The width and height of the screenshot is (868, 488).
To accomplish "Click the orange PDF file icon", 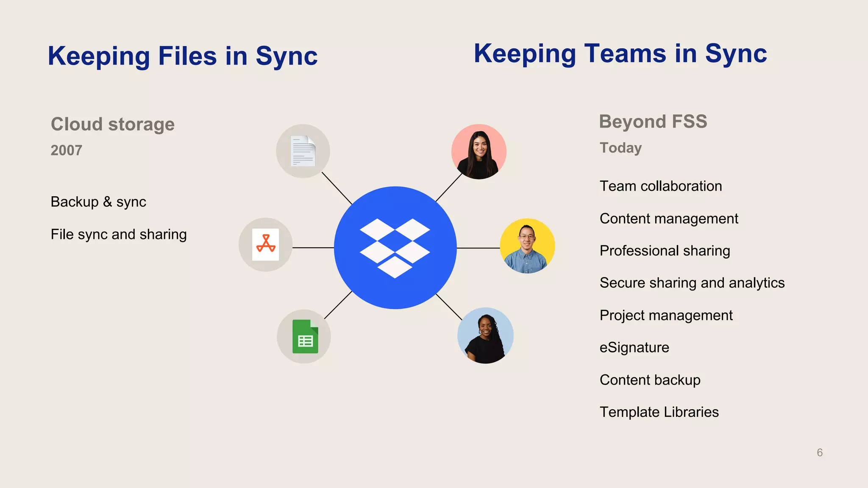I will point(266,245).
